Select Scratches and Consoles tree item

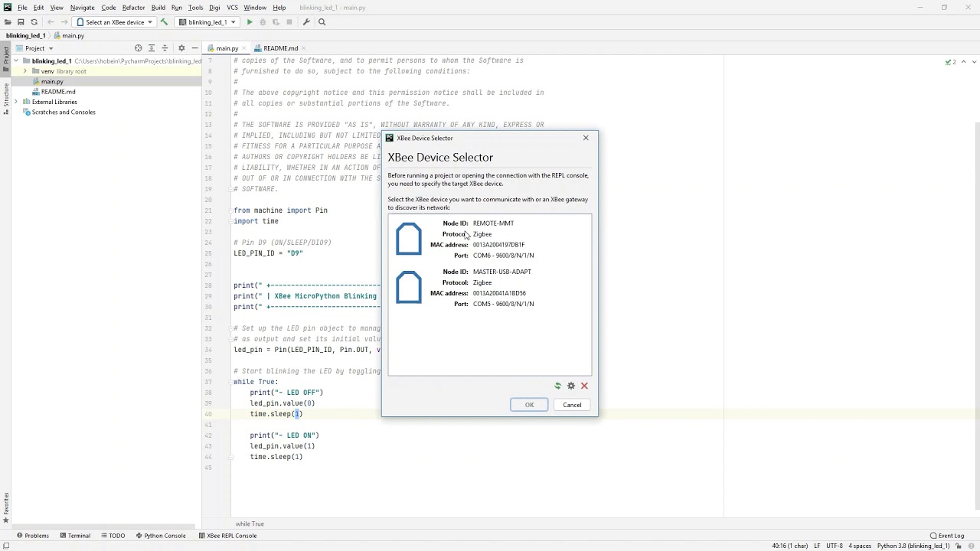tap(64, 112)
